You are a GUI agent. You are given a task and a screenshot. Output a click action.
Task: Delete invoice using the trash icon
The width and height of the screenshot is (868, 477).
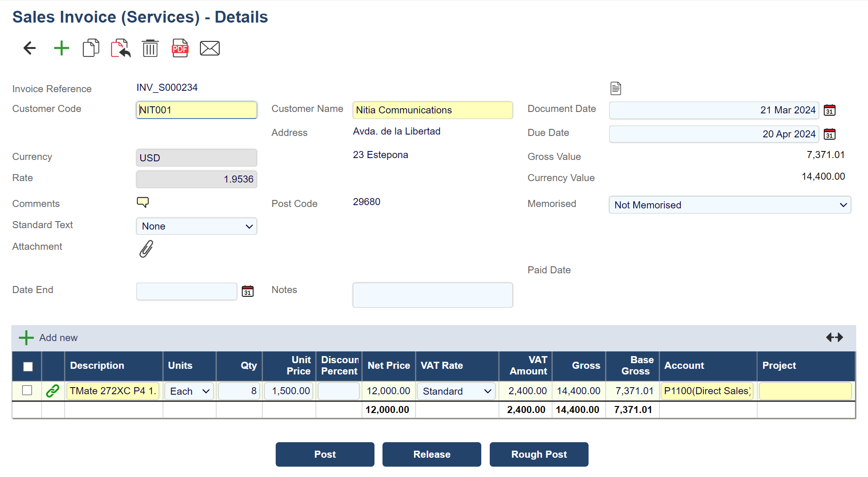coord(150,48)
